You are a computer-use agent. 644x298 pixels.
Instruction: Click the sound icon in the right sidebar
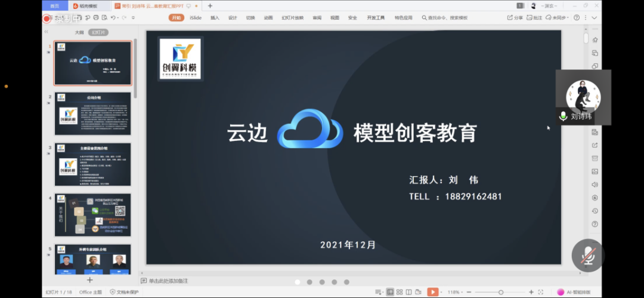coord(595,185)
